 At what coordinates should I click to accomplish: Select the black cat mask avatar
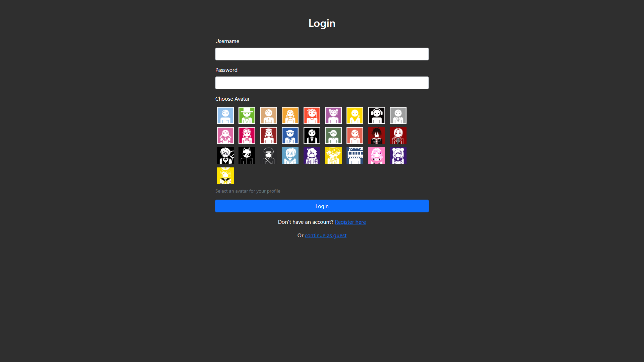point(247,156)
